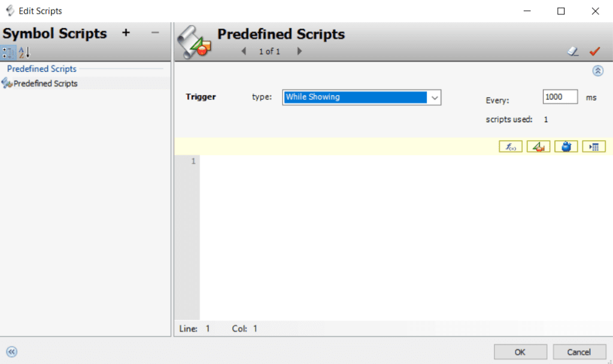
Task: Edit the Every milliseconds value field
Action: tap(560, 96)
